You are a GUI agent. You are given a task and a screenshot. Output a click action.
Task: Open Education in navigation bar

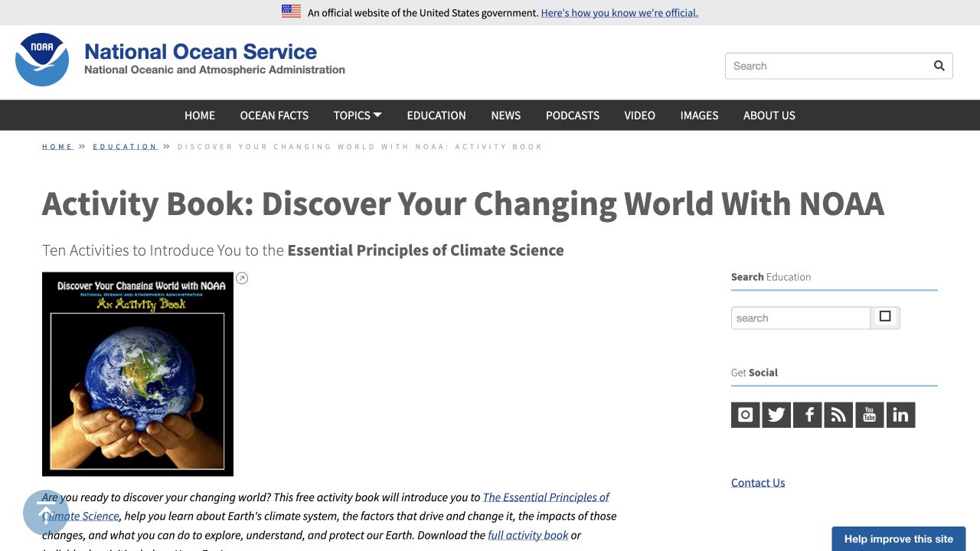pyautogui.click(x=436, y=116)
